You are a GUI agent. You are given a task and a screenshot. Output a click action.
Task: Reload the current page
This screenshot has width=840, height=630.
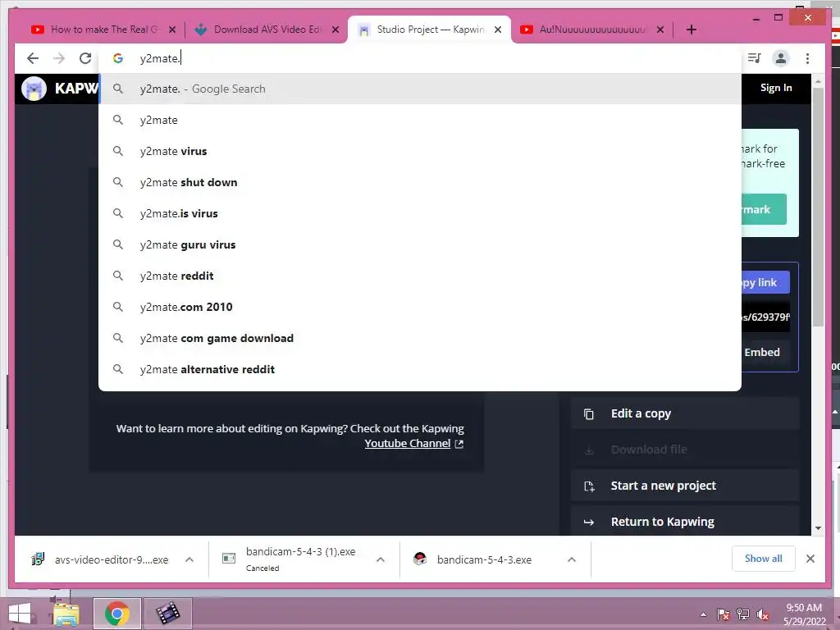(x=85, y=58)
